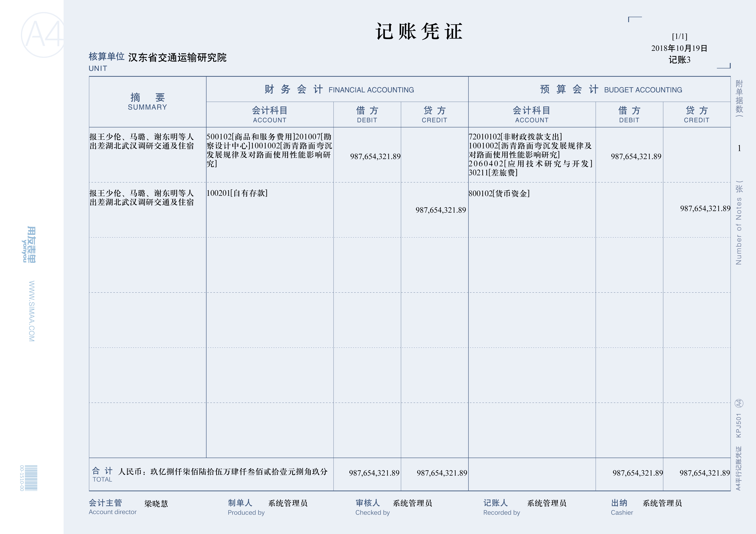Click 会计科目 ACCOUNT header under Budget Accounting
This screenshot has height=534, width=756.
click(x=532, y=115)
